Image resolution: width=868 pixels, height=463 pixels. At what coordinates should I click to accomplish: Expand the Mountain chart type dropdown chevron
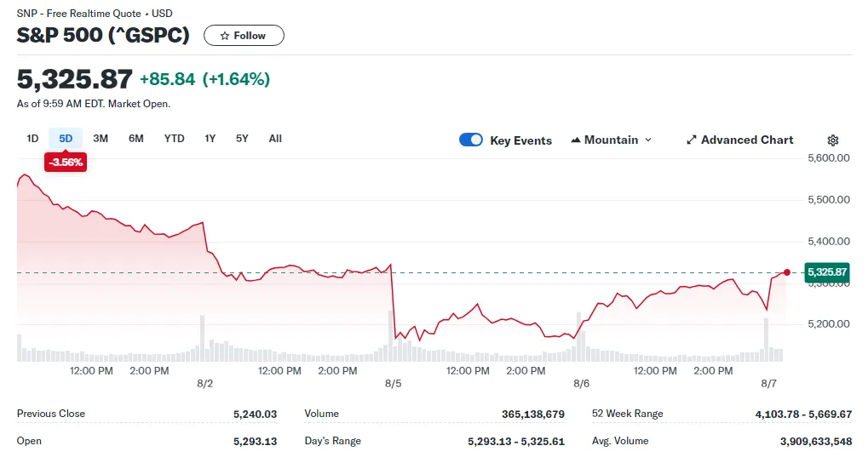648,140
